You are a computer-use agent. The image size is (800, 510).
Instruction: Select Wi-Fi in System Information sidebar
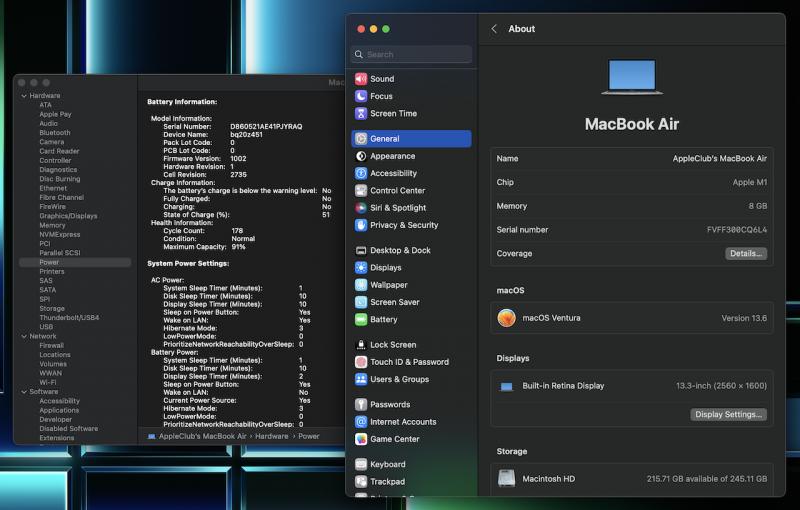pos(48,382)
